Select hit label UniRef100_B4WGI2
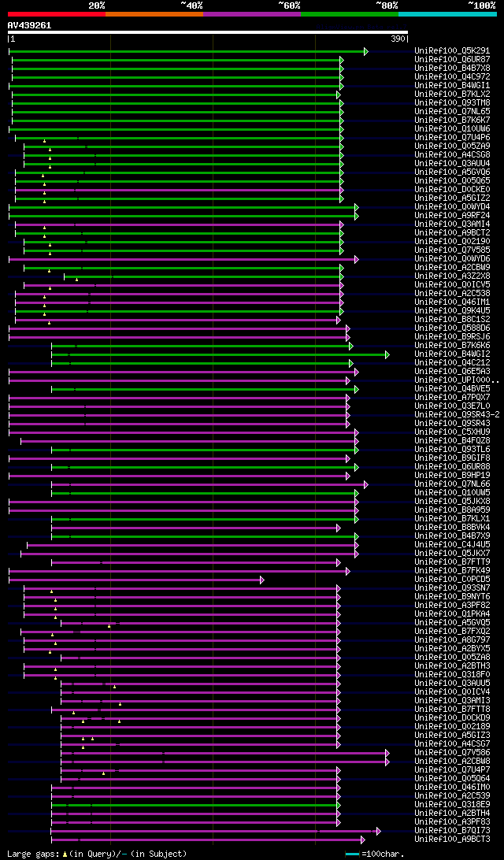 (x=453, y=354)
